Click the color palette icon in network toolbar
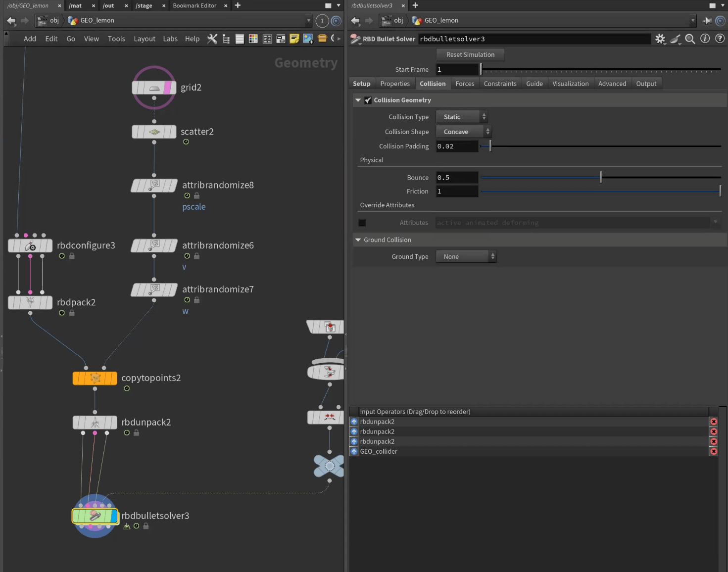The image size is (728, 572). click(253, 39)
